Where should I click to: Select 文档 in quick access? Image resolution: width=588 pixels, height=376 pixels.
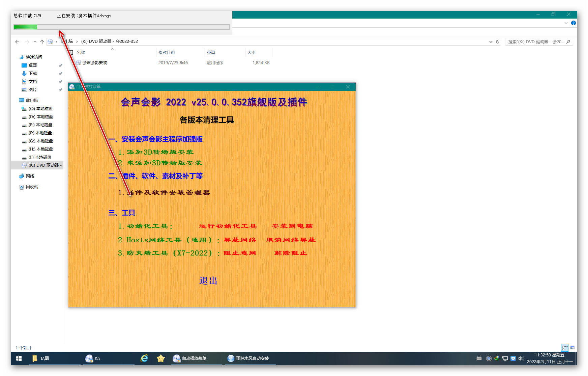coord(33,82)
